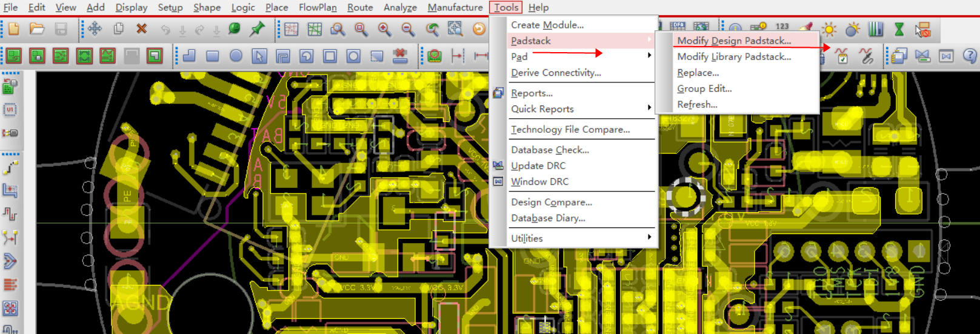Click the 123 counter toolbar icon

pos(782,27)
